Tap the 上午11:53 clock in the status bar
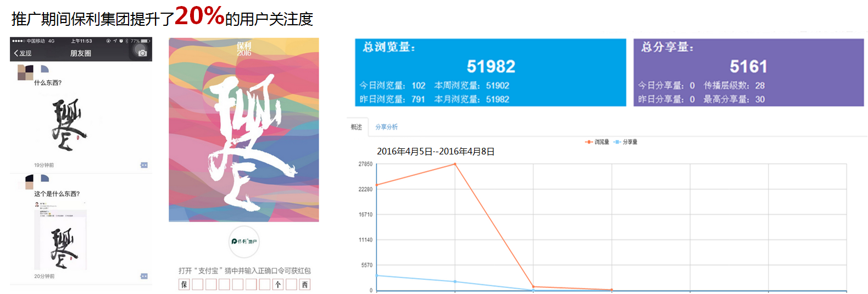Viewport: 868px width, 294px height. (x=81, y=41)
